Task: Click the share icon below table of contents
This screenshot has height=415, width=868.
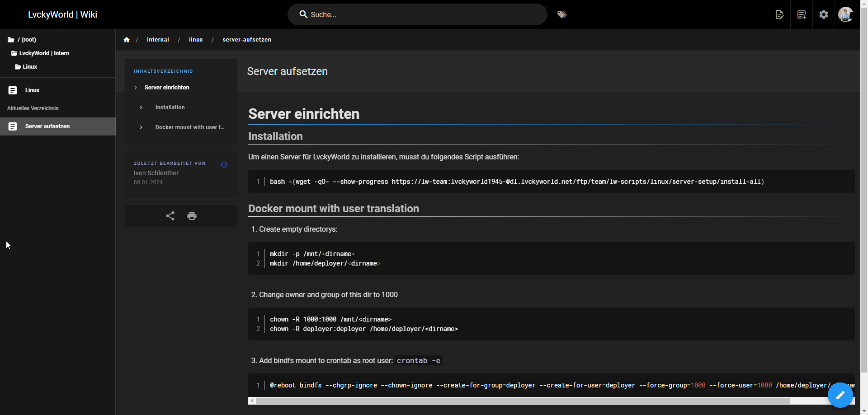Action: coord(170,216)
